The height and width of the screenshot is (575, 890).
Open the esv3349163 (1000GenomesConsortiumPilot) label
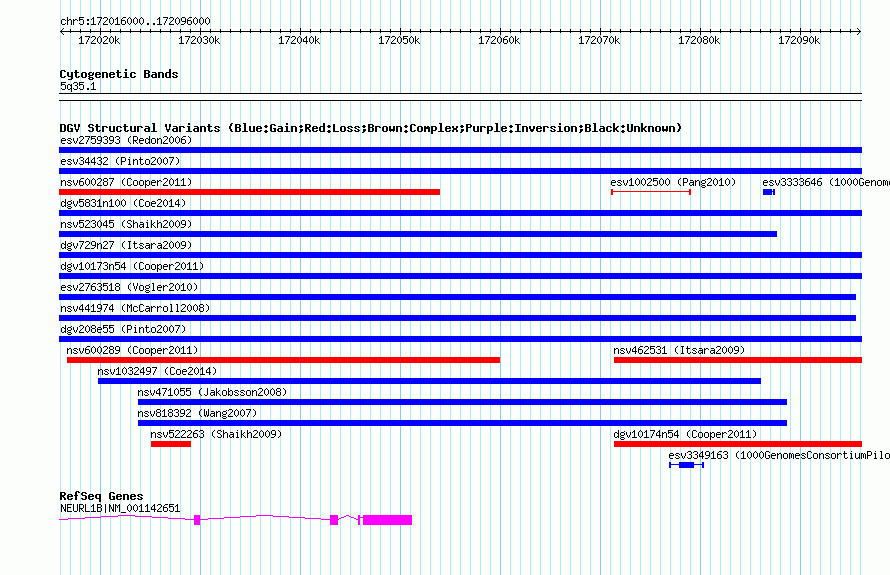click(x=779, y=455)
